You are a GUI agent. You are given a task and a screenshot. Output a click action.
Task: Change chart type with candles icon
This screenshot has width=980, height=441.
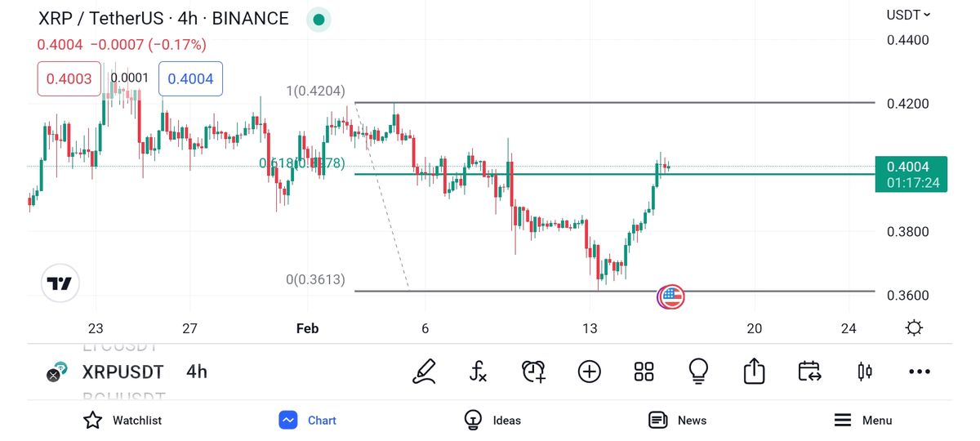[x=864, y=372]
